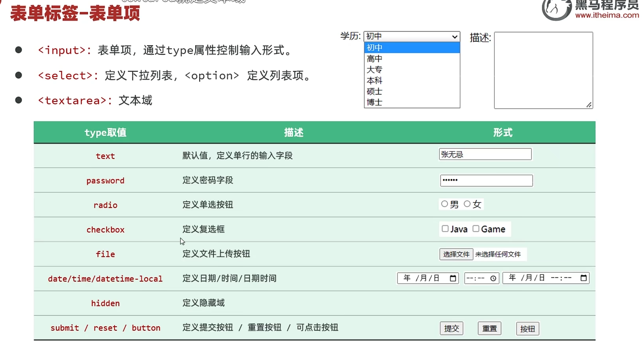Click the textarea resize handle
644x356 pixels.
(x=589, y=105)
